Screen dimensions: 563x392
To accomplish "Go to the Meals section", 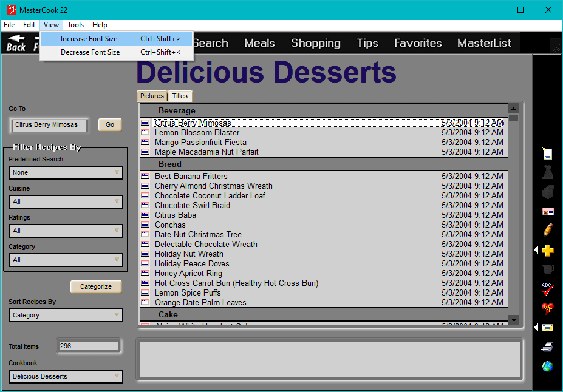I will (x=259, y=43).
